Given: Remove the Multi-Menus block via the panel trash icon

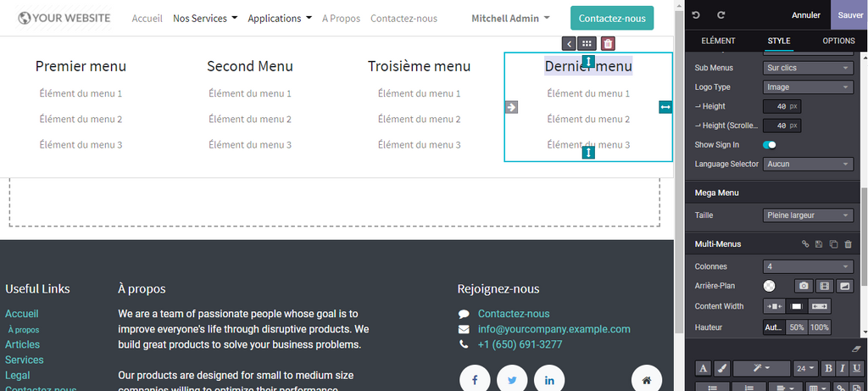Looking at the screenshot, I should pos(848,244).
